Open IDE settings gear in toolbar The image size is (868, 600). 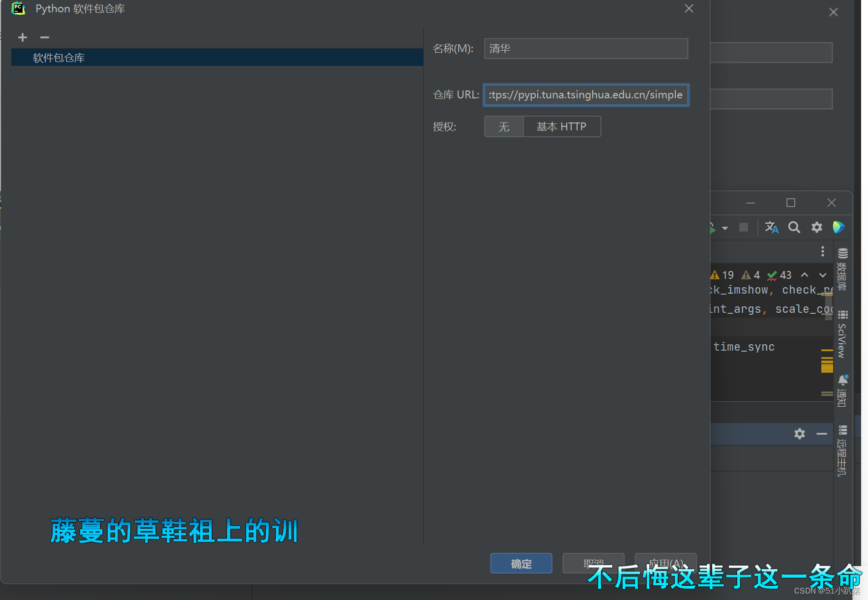817,227
